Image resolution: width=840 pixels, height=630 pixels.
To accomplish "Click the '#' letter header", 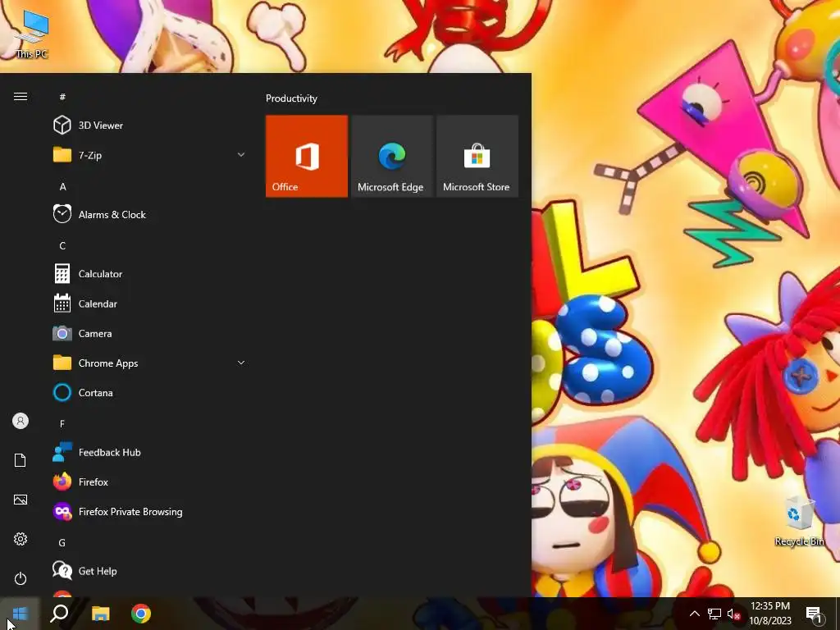I will pos(62,97).
